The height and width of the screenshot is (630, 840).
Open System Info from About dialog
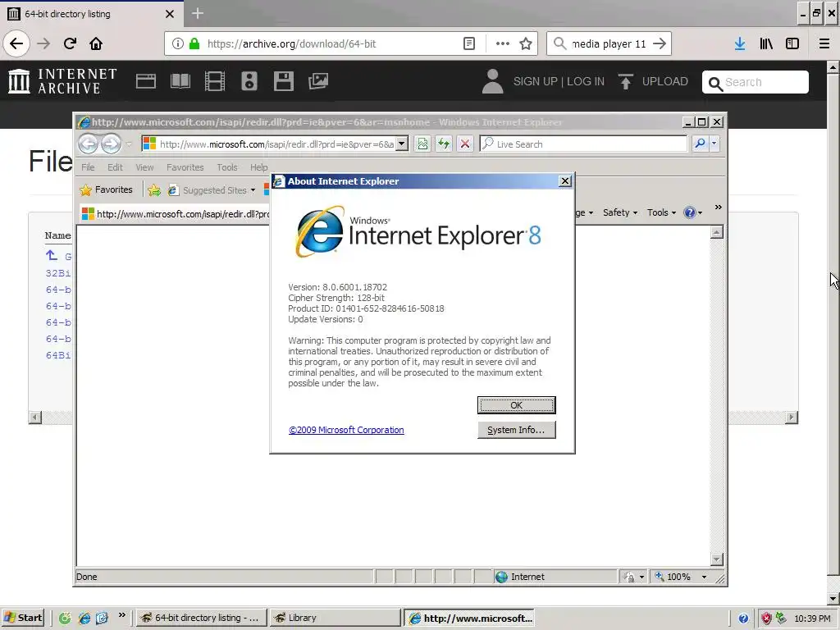[x=516, y=430]
